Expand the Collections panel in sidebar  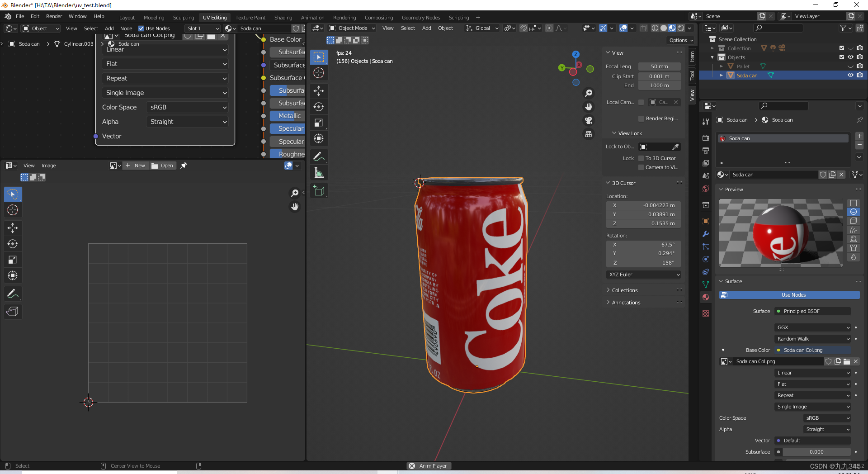(x=624, y=290)
